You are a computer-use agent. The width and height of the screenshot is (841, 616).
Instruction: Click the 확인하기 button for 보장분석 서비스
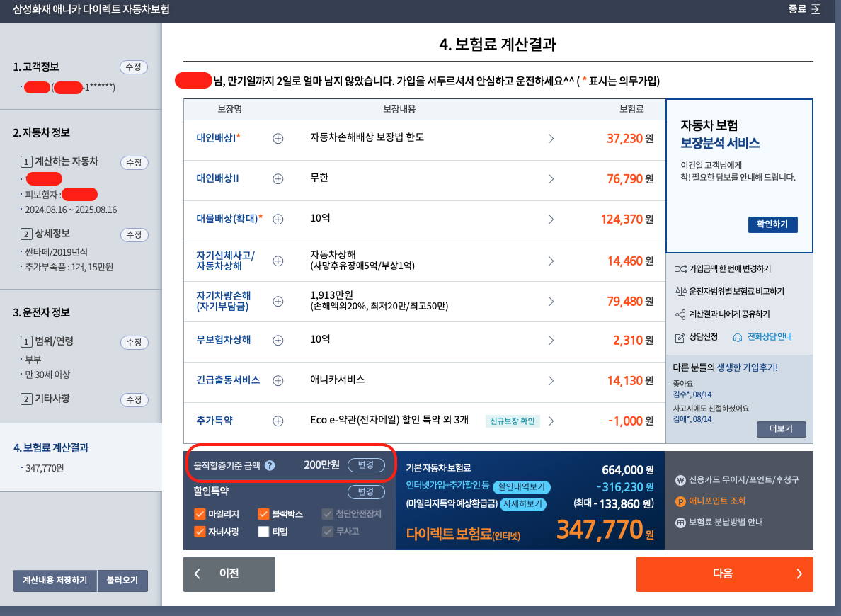[x=772, y=224]
